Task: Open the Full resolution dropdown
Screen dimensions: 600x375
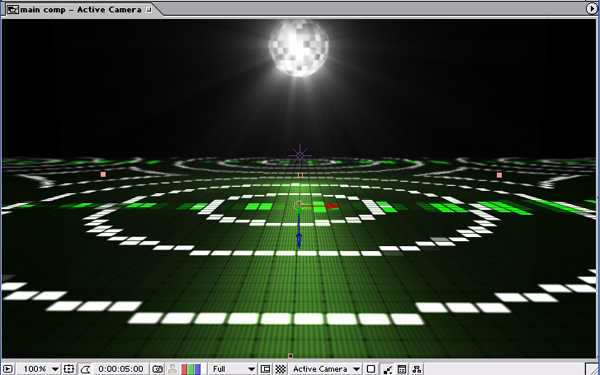Action: [233, 369]
